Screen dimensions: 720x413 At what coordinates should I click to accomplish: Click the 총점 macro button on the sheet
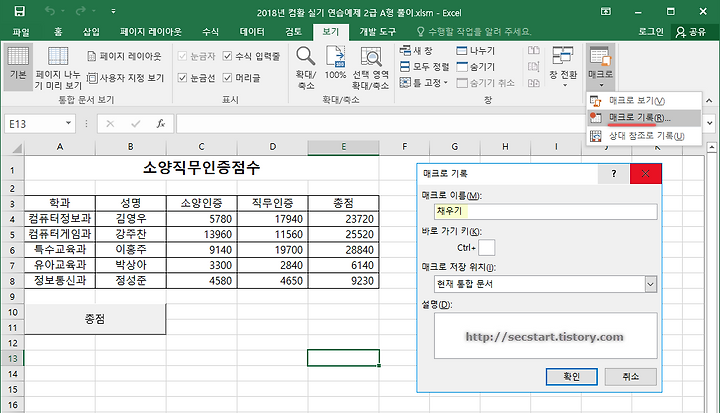coord(95,319)
